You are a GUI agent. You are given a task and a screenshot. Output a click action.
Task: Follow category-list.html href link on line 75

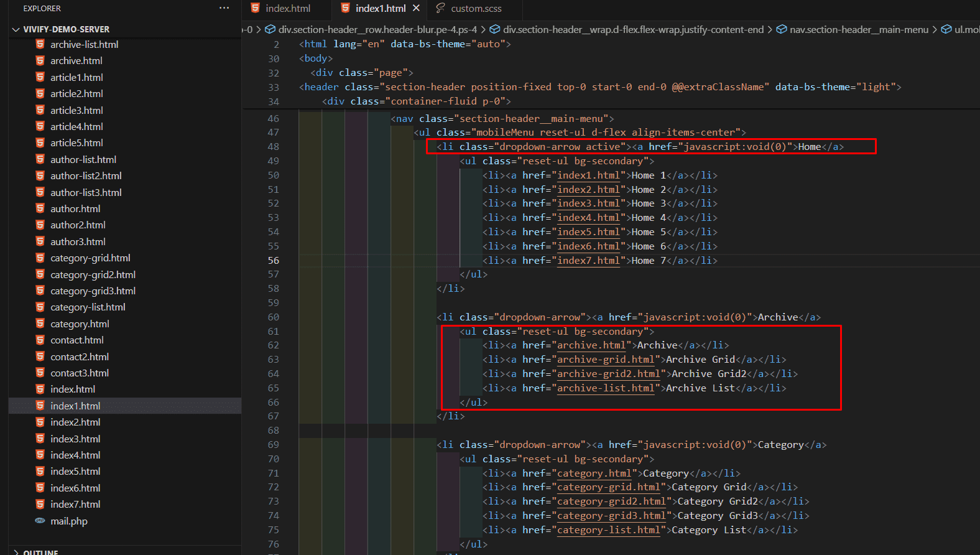click(x=608, y=530)
